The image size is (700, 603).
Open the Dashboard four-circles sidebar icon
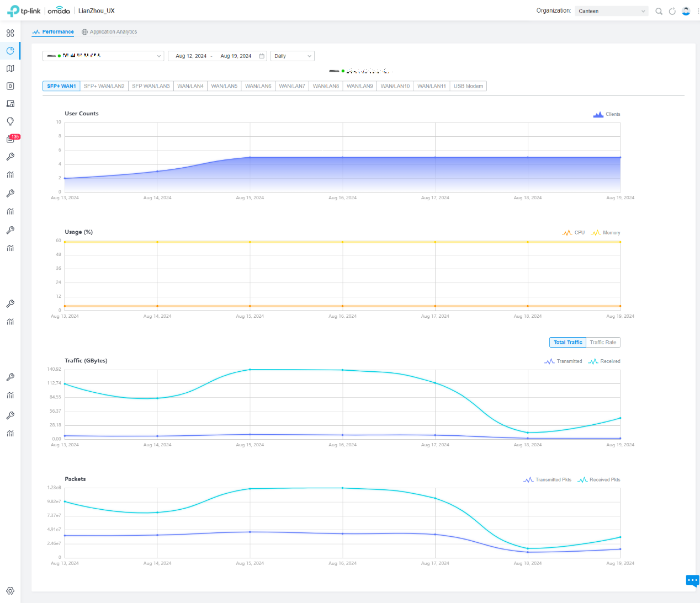tap(10, 33)
